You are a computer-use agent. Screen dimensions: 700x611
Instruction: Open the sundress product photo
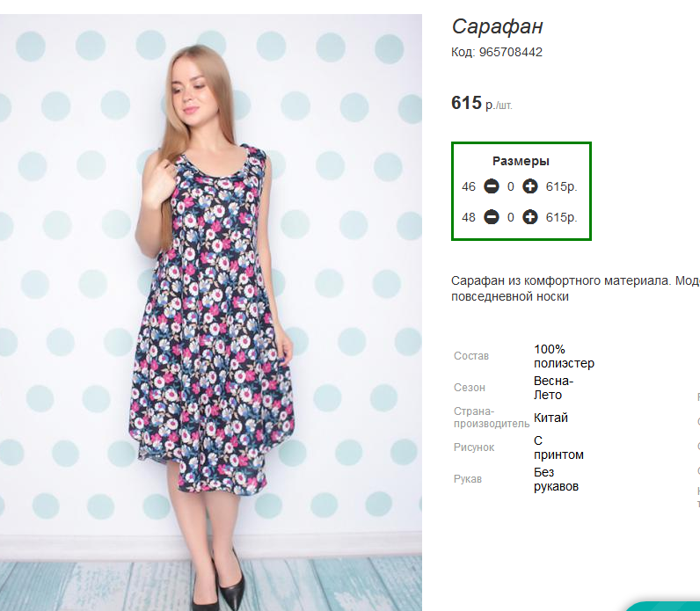click(x=211, y=312)
